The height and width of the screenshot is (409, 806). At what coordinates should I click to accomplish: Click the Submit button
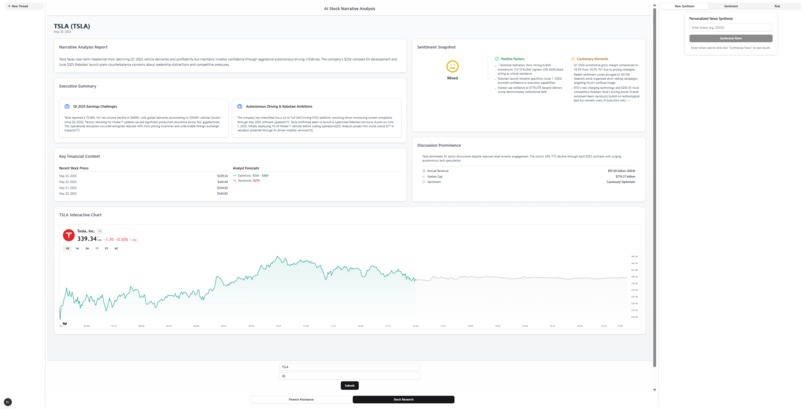[x=349, y=385]
